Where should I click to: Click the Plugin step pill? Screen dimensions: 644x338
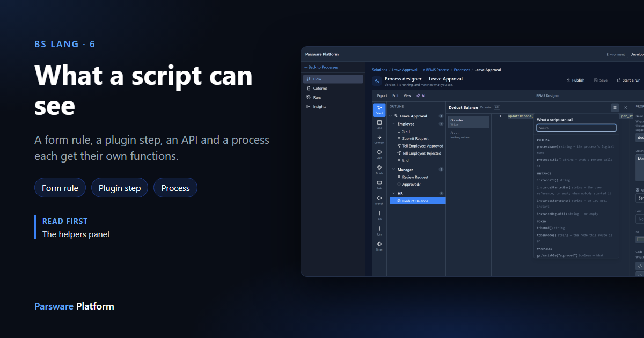[x=120, y=188]
